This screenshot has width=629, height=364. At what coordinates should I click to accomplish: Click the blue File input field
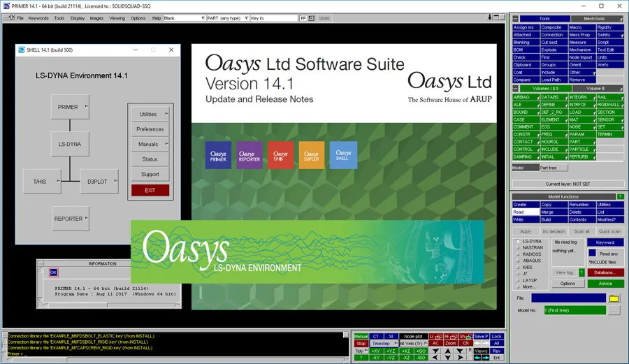[568, 298]
